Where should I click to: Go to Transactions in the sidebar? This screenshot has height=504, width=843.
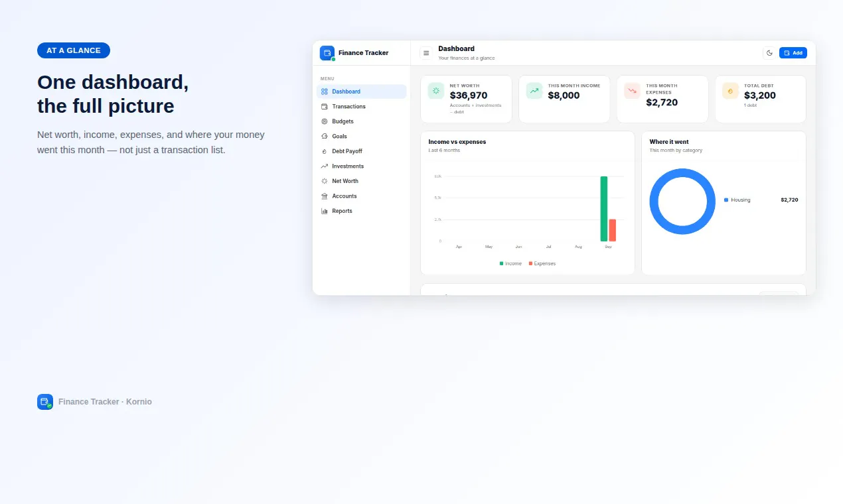(x=362, y=106)
